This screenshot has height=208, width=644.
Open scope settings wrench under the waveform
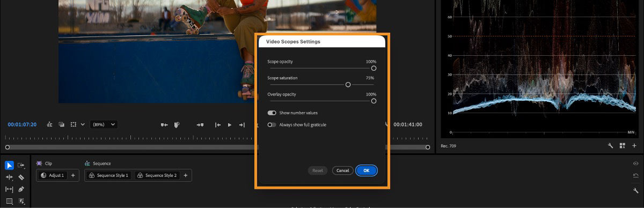click(x=610, y=146)
